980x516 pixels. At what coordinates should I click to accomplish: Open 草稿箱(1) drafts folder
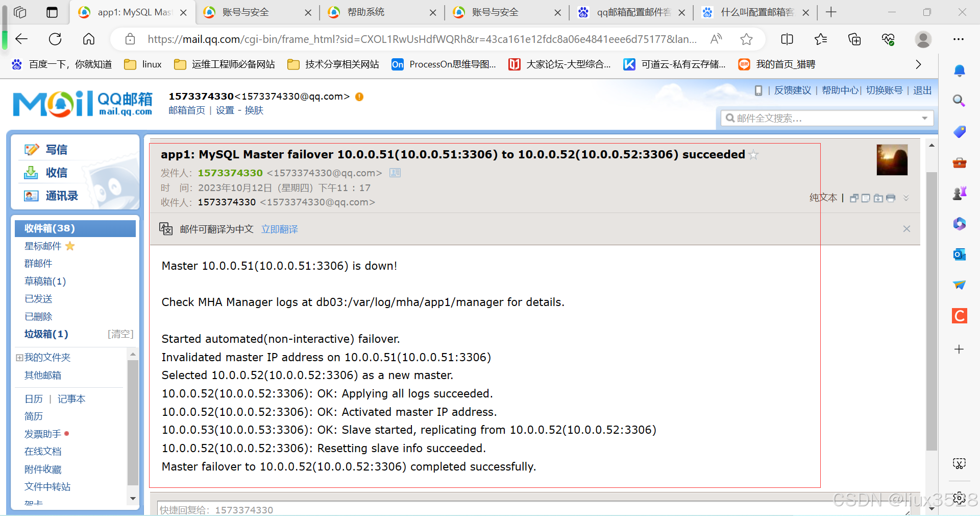point(45,282)
